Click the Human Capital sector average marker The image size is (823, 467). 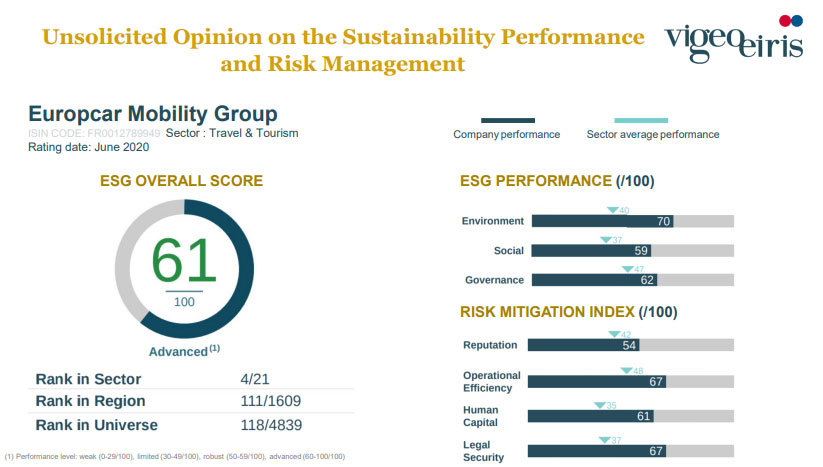click(x=599, y=405)
